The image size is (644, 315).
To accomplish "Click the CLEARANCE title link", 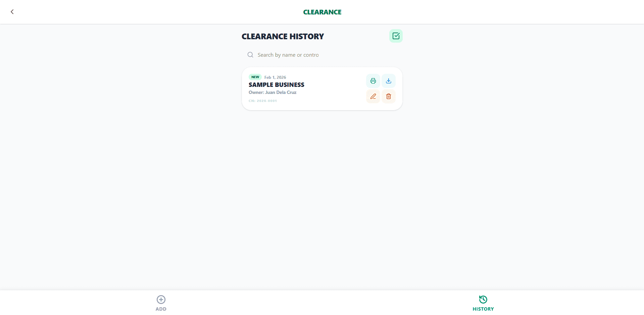I will coord(322,12).
